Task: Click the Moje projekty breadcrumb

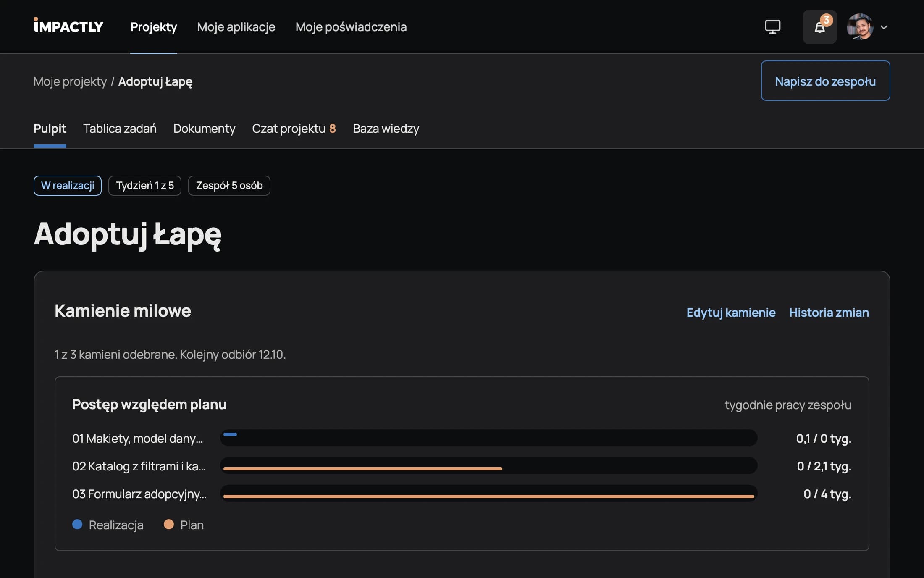Action: pos(70,81)
